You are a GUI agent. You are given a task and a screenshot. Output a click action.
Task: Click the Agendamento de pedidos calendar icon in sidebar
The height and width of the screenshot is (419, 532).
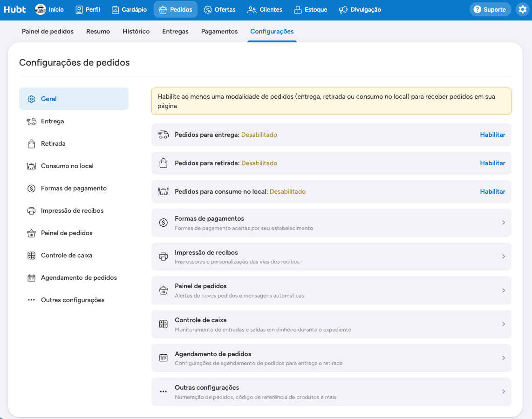(32, 278)
